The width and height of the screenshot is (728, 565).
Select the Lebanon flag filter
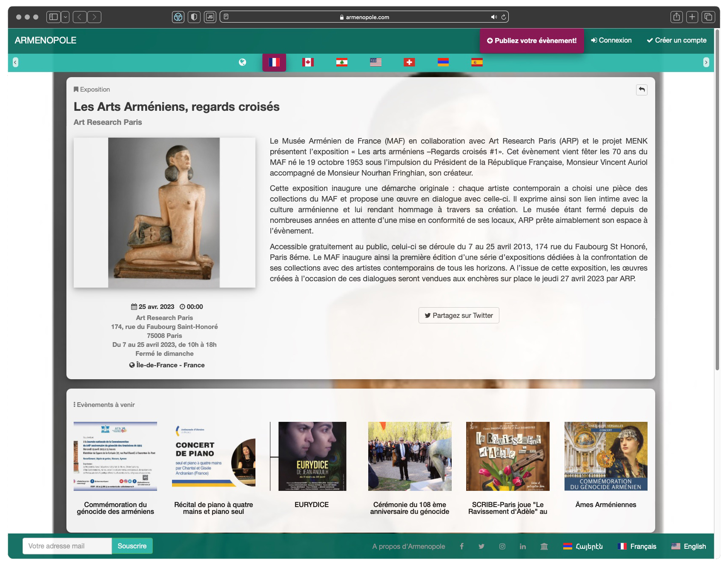[341, 62]
